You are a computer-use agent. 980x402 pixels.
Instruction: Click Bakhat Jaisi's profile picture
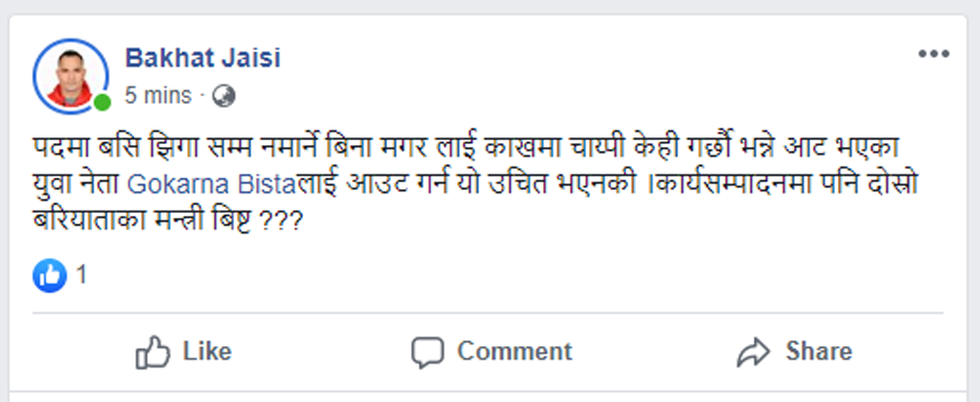tap(71, 75)
